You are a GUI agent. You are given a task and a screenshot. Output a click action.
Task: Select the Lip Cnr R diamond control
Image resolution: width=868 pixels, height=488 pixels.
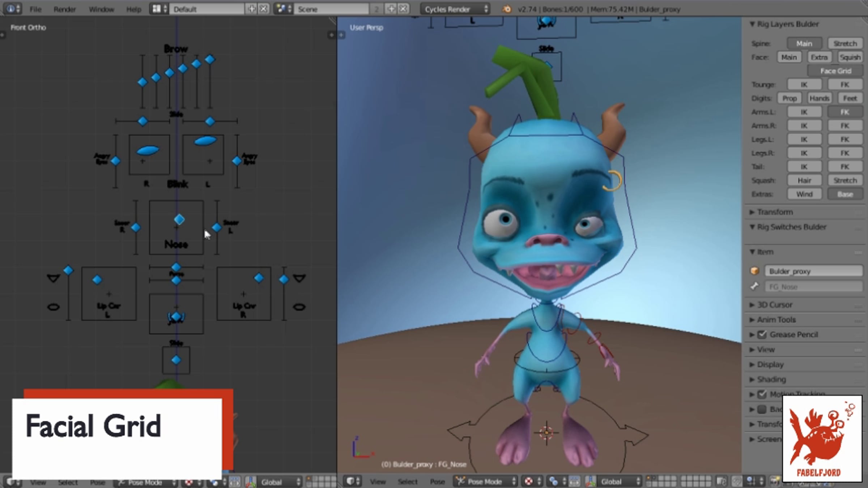coord(259,278)
